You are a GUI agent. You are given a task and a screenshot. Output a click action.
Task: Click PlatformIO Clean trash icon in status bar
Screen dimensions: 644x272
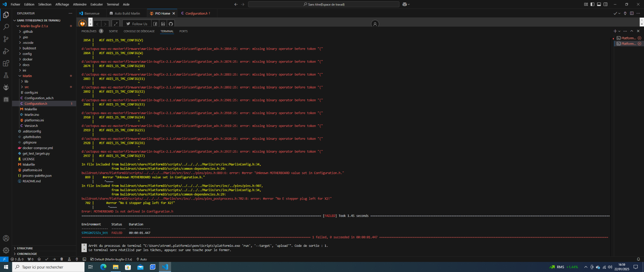[62, 259]
